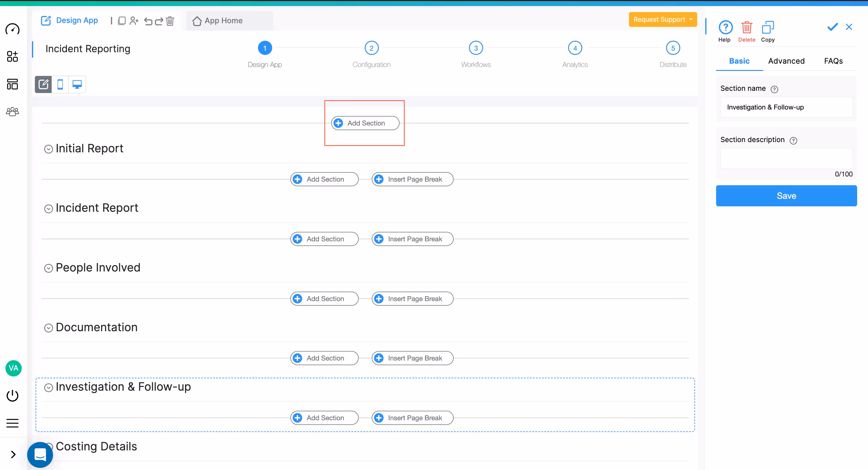
Task: Switch to mobile preview mode
Action: [x=60, y=84]
